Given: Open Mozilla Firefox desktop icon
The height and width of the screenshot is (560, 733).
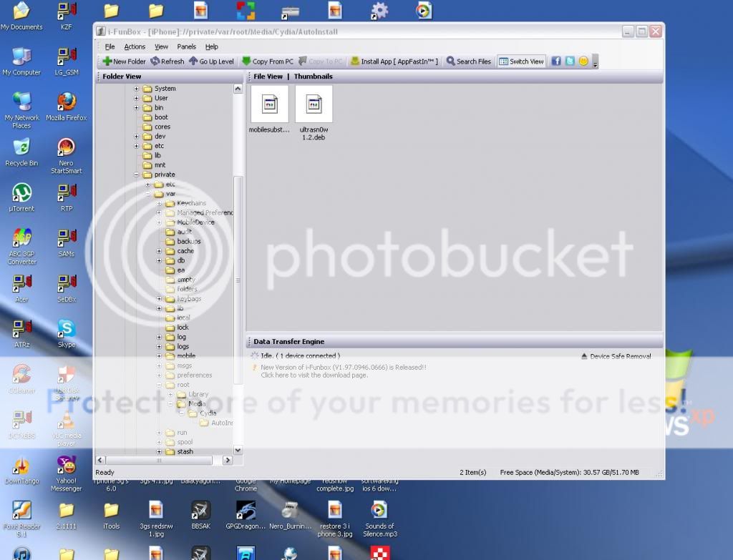Looking at the screenshot, I should pos(67,107).
